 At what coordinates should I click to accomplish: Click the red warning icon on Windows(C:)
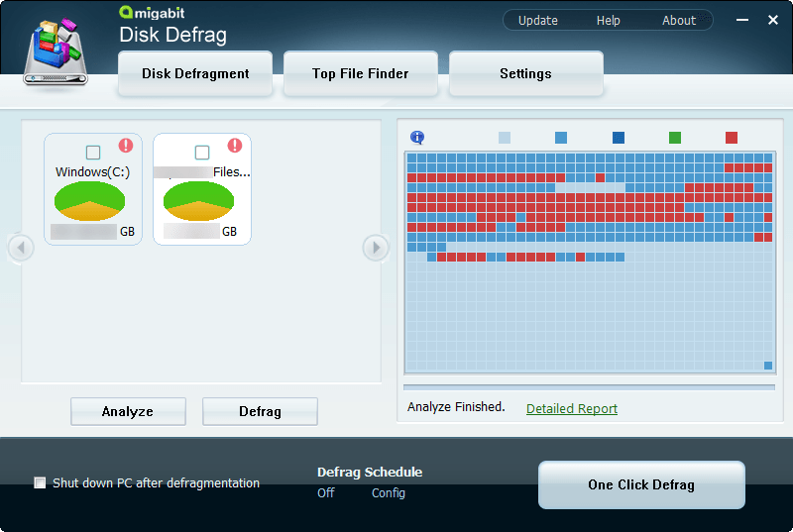[x=126, y=146]
